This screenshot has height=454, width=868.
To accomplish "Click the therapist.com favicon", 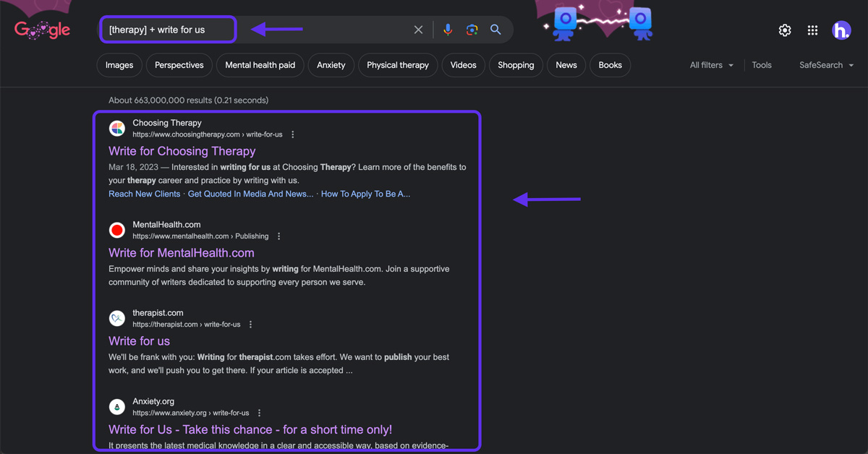I will [117, 319].
